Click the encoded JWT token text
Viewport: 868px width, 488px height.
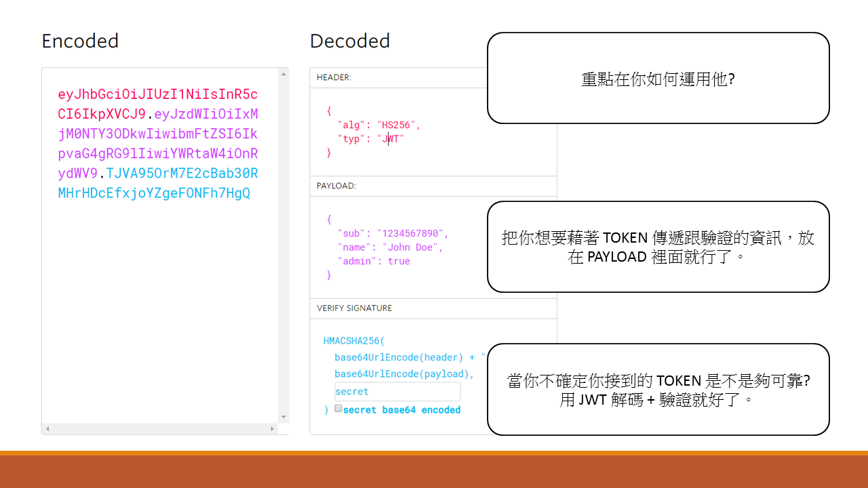pyautogui.click(x=158, y=144)
